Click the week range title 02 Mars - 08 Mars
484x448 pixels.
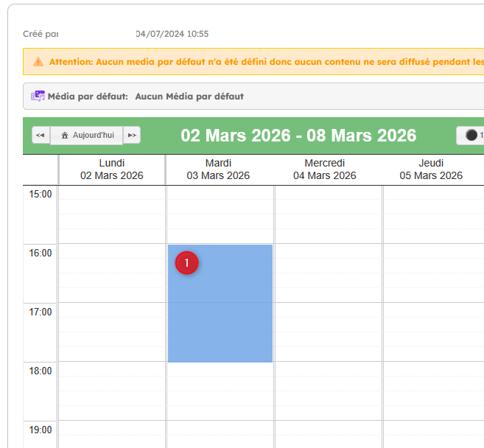tap(298, 136)
